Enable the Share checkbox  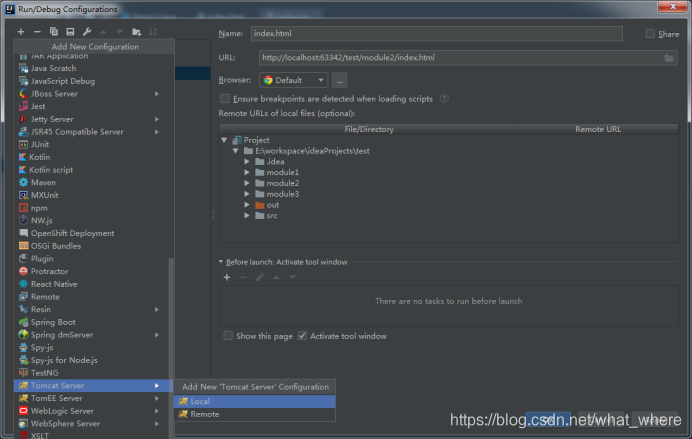[650, 34]
